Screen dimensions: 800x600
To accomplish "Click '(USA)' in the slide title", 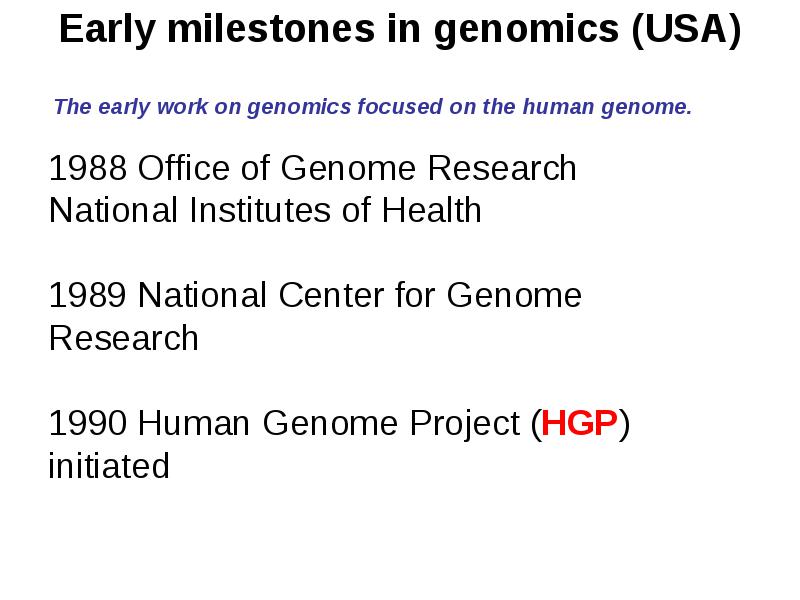I will pos(686,30).
